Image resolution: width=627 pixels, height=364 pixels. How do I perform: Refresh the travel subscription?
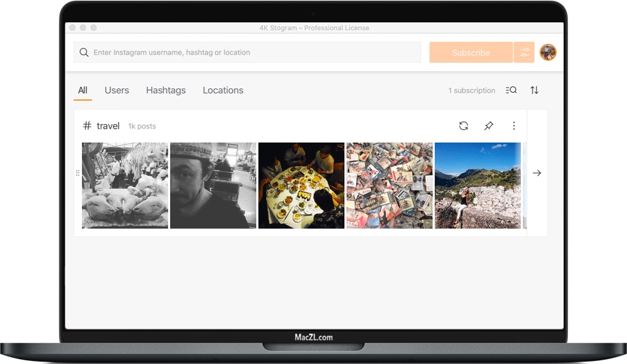(464, 126)
